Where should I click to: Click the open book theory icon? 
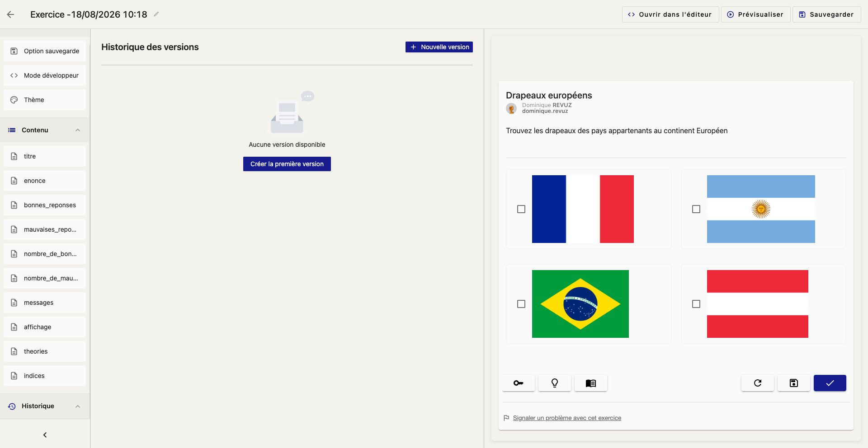click(x=591, y=383)
